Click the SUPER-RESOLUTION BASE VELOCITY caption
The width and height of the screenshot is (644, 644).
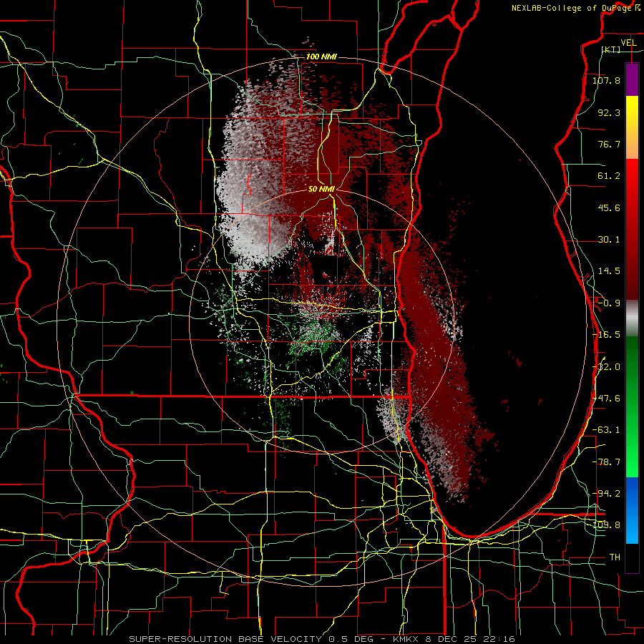click(225, 639)
